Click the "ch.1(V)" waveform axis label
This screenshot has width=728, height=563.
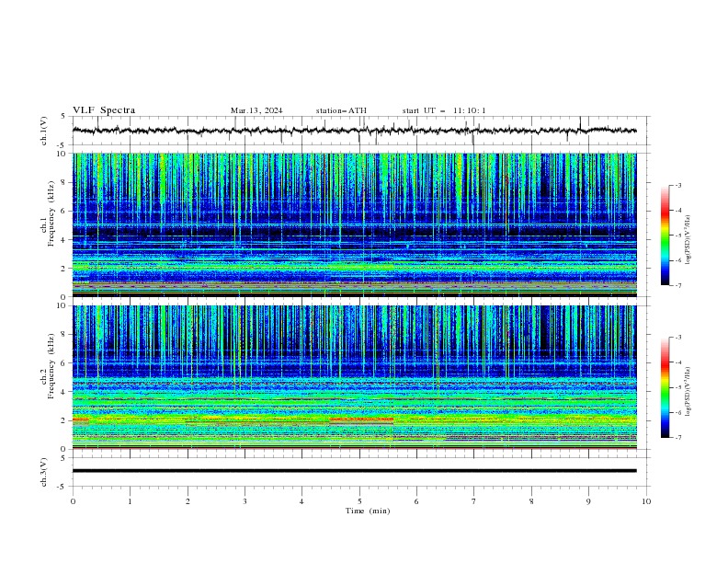click(44, 131)
